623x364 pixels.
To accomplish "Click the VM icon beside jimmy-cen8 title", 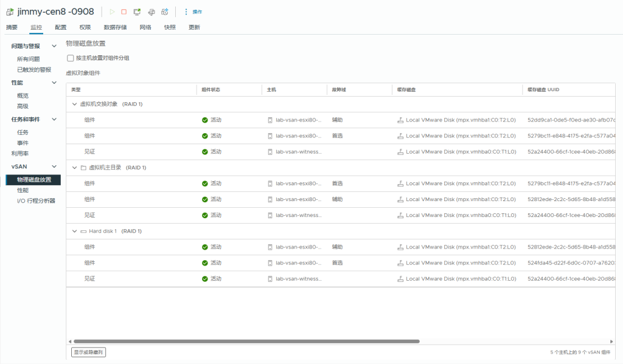I will 10,12.
